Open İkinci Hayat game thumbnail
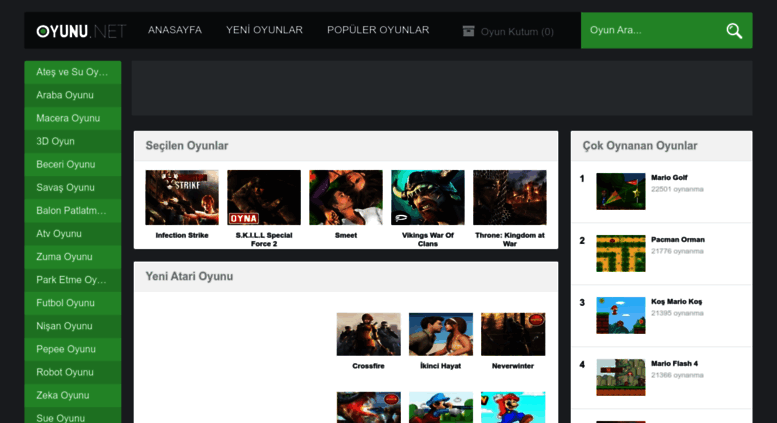Image resolution: width=777 pixels, height=423 pixels. coord(441,334)
